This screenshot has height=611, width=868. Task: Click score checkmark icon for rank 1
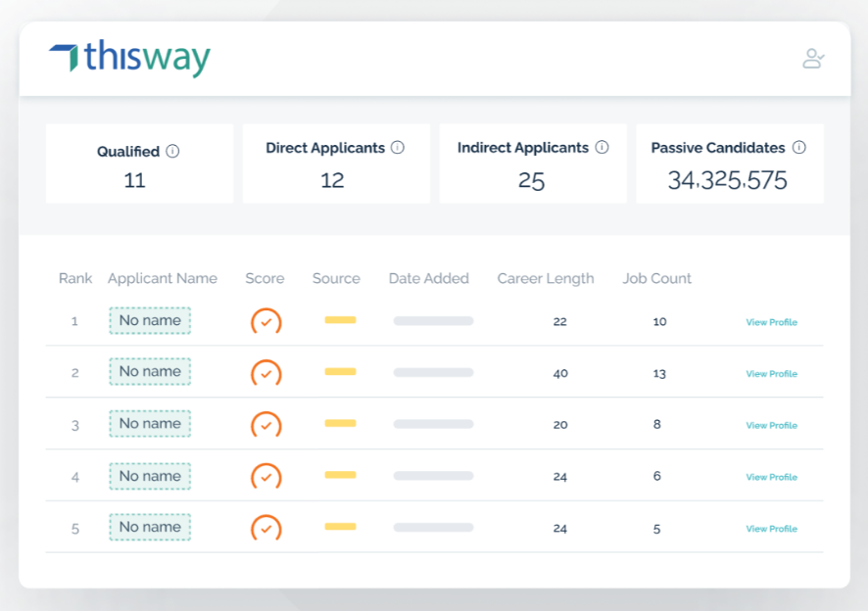coord(265,321)
